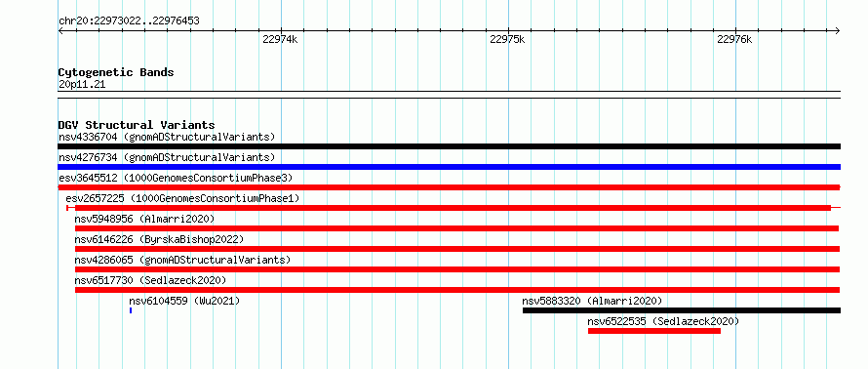This screenshot has height=369, width=868.
Task: Select the red nsv6146226 variant bar
Action: click(x=457, y=249)
